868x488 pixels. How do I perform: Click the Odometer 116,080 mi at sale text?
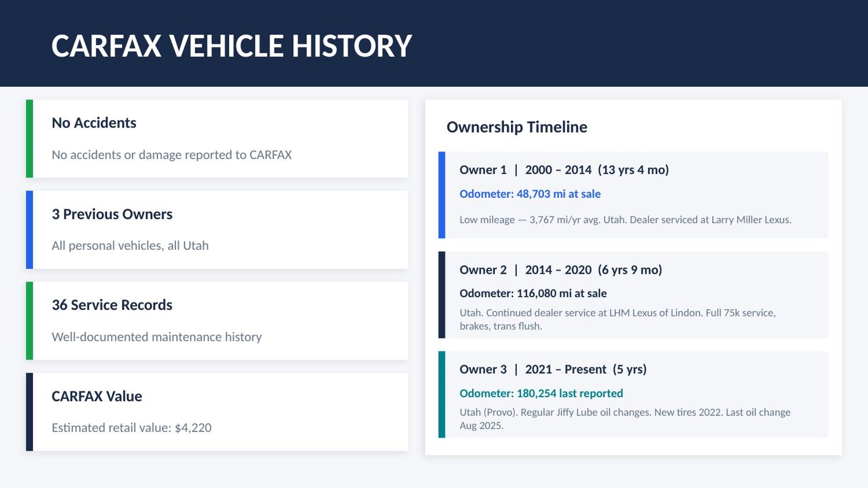[x=533, y=293]
